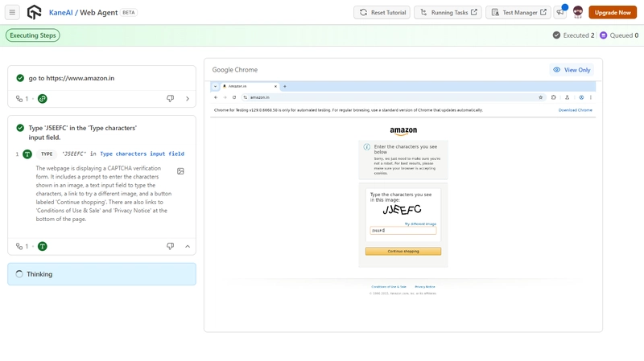This screenshot has width=644, height=361.
Task: Click the TYPE action badge
Action: (47, 154)
